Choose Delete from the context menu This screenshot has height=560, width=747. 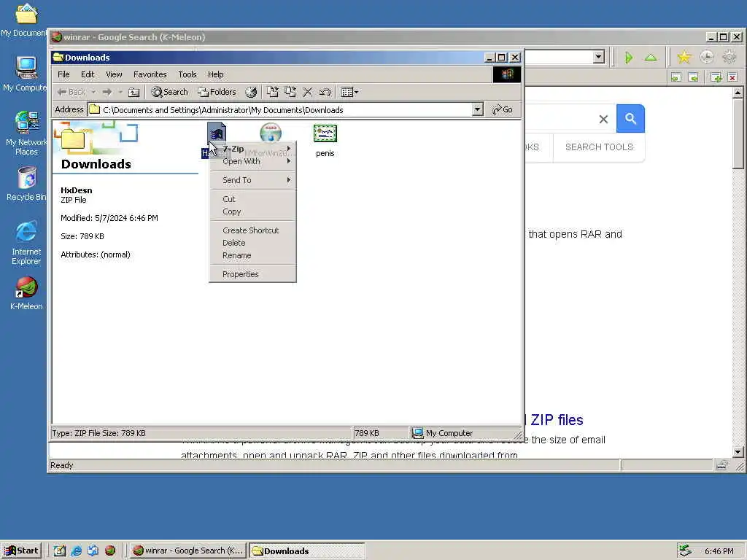pos(252,243)
